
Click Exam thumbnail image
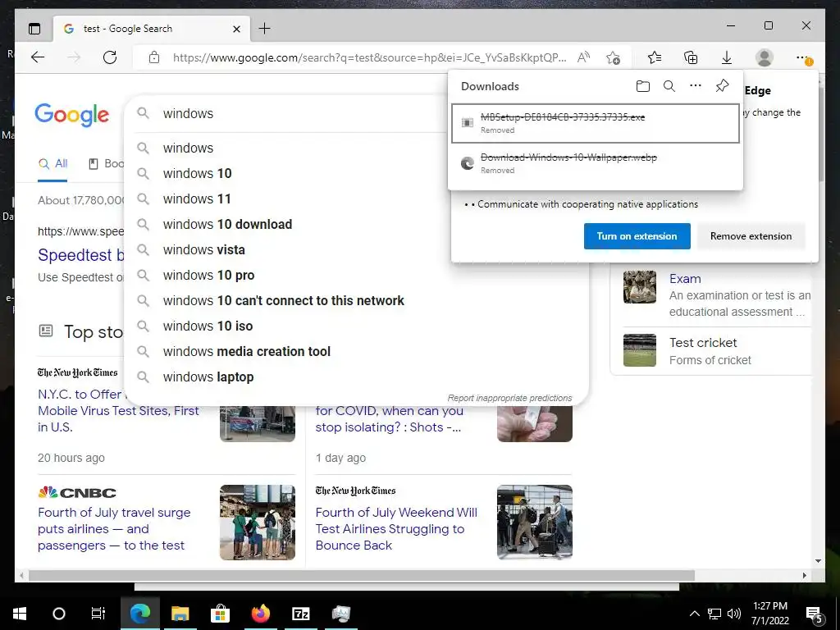click(x=640, y=287)
